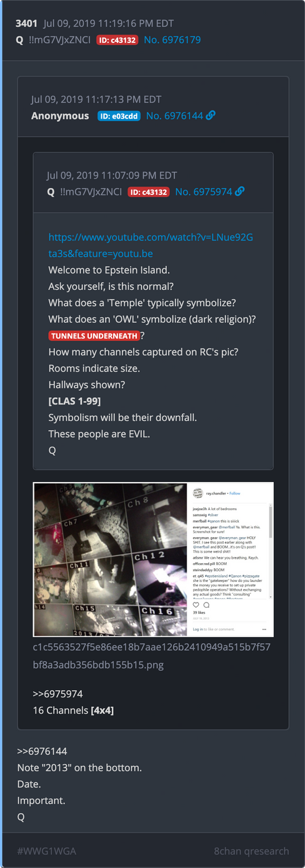Viewport: 305px width, 868px height.
Task: Click 8chan qresearch source label
Action: coord(251,851)
